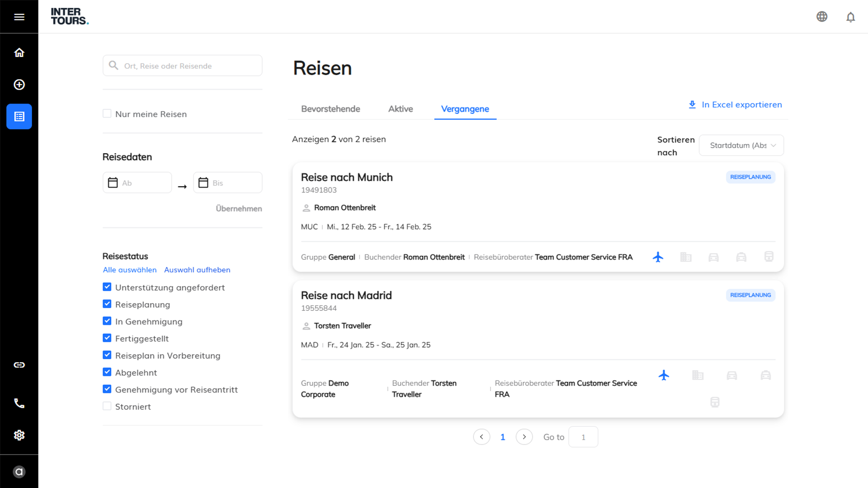Open settings gear in sidebar
Image resolution: width=868 pixels, height=488 pixels.
[19, 435]
